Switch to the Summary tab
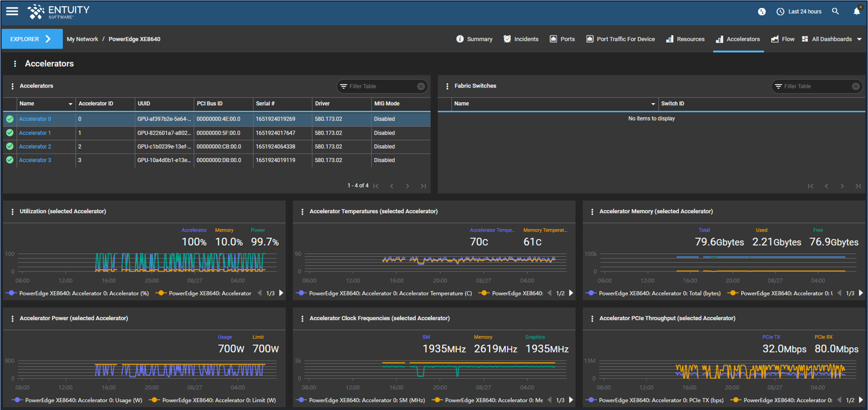This screenshot has width=868, height=410. [x=474, y=39]
